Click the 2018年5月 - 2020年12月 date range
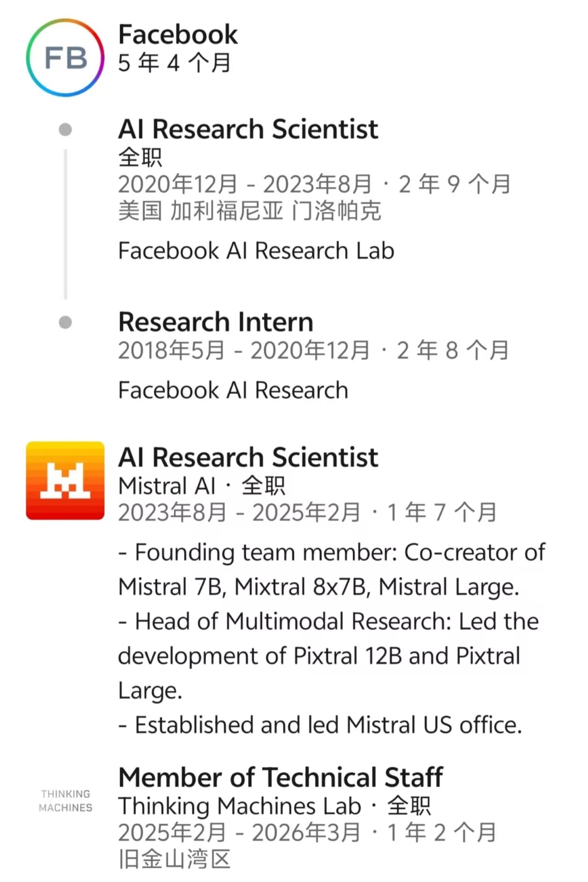Screen dimensions: 588x882 point(243,350)
